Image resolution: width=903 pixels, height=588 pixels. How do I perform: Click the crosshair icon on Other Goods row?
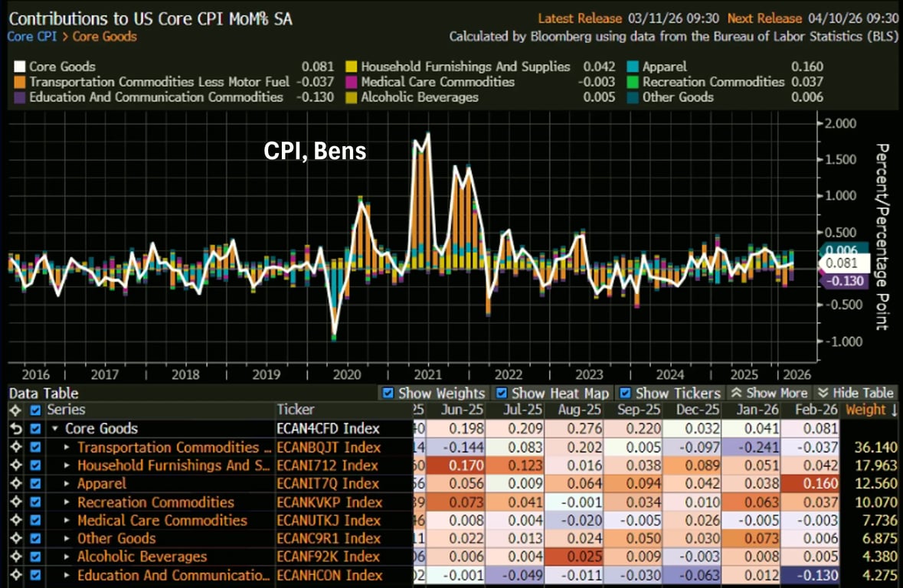pyautogui.click(x=14, y=539)
